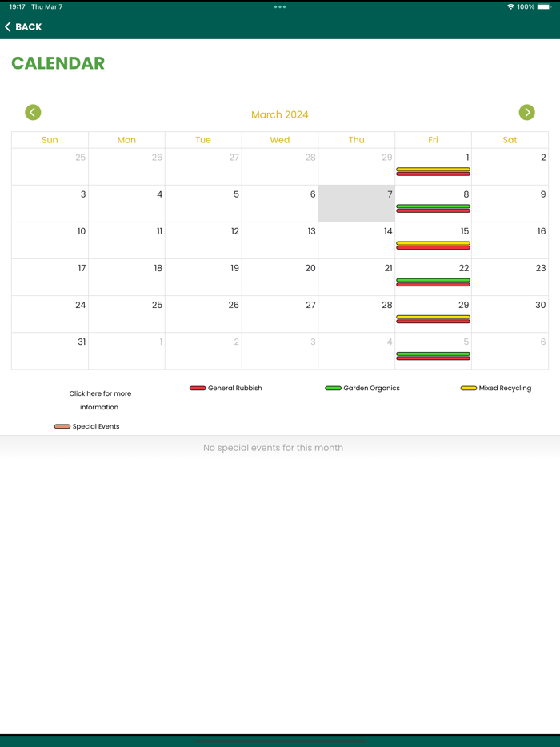Viewport: 560px width, 747px height.
Task: Click the General Rubbish legend label
Action: (x=235, y=388)
